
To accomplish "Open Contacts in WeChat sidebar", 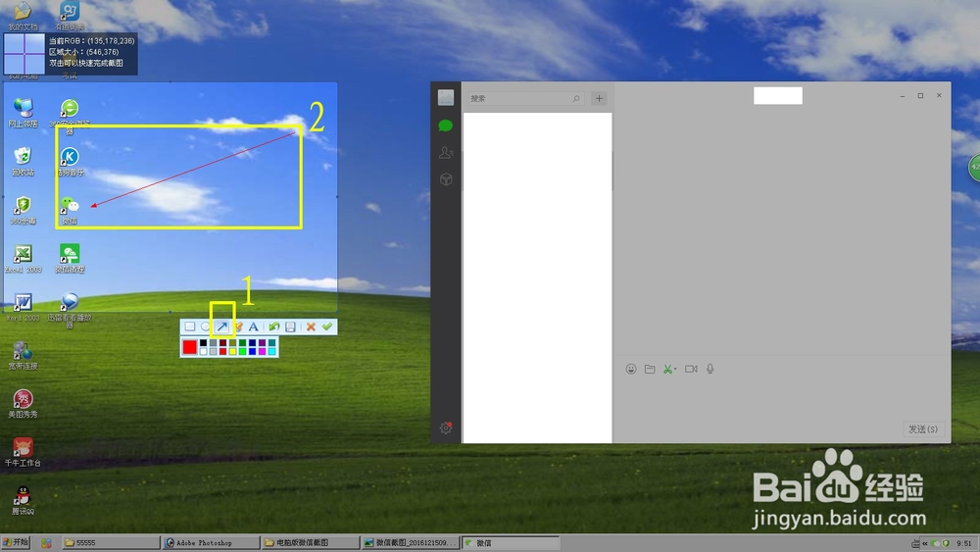I will (446, 153).
